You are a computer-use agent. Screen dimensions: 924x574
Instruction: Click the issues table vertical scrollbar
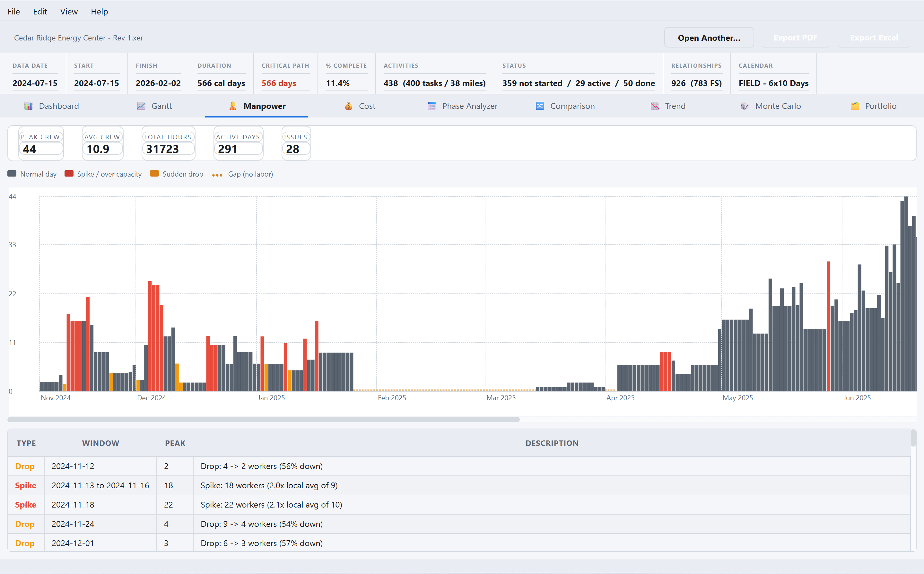tap(913, 438)
